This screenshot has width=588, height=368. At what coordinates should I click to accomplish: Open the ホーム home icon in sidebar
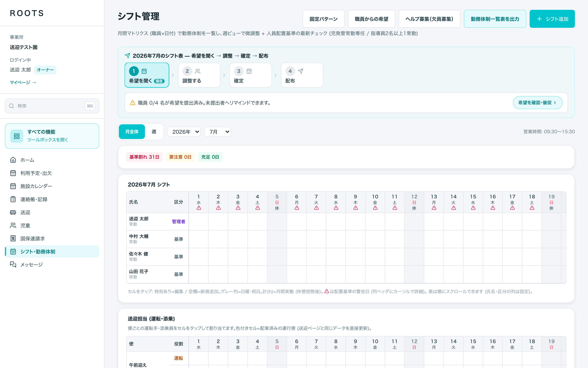coord(13,160)
